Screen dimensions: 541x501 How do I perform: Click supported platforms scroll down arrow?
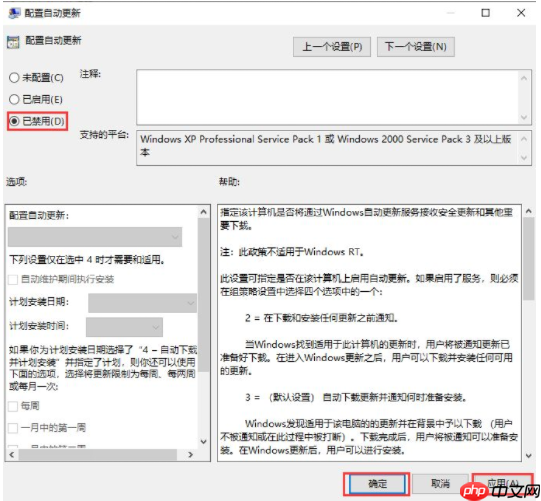click(524, 158)
